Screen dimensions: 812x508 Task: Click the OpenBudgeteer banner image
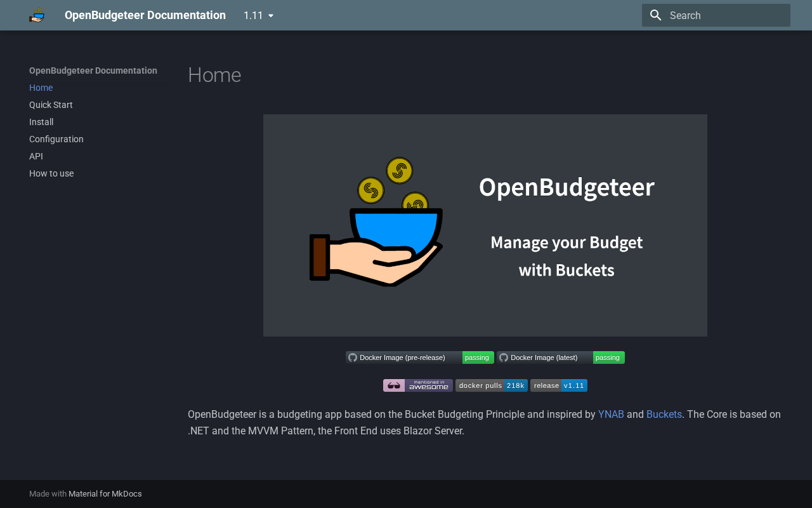point(485,225)
